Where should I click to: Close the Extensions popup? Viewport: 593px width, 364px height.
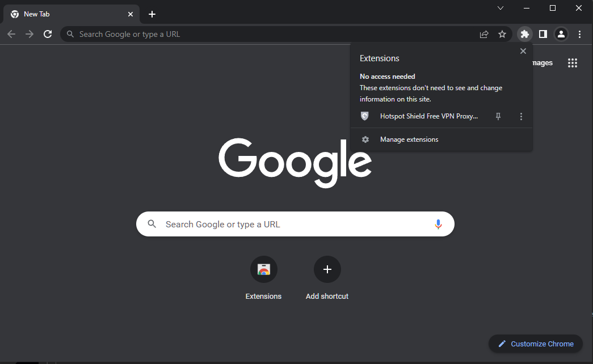pos(523,51)
